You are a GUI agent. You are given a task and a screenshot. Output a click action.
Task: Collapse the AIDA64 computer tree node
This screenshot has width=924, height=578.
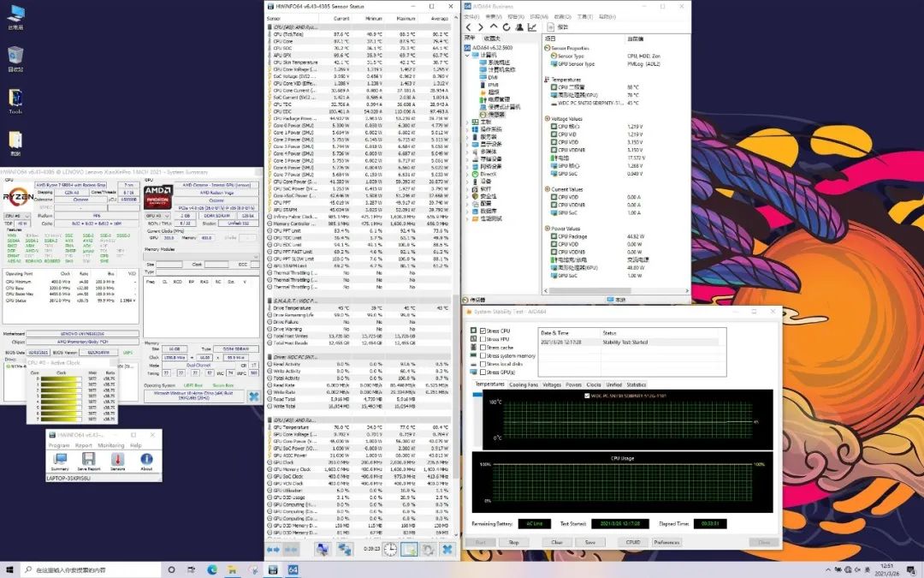(468, 55)
